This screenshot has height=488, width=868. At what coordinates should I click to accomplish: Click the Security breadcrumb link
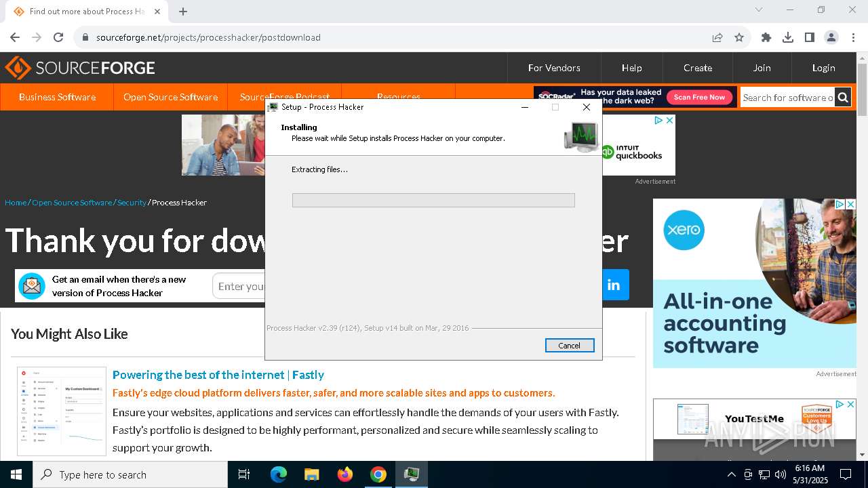[132, 203]
